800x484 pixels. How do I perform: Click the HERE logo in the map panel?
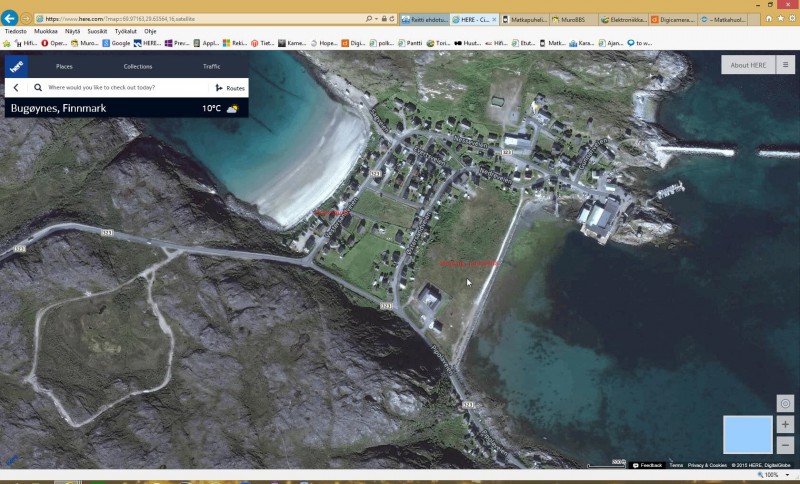16,66
